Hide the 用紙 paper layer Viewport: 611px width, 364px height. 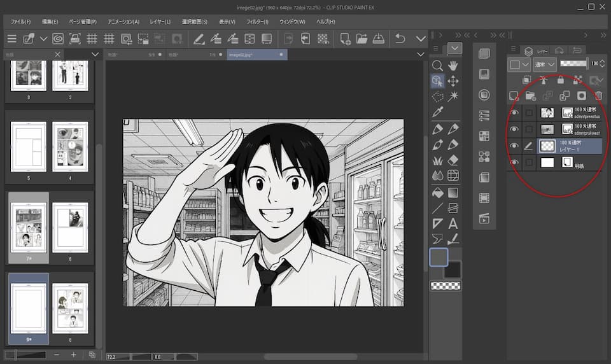(514, 162)
